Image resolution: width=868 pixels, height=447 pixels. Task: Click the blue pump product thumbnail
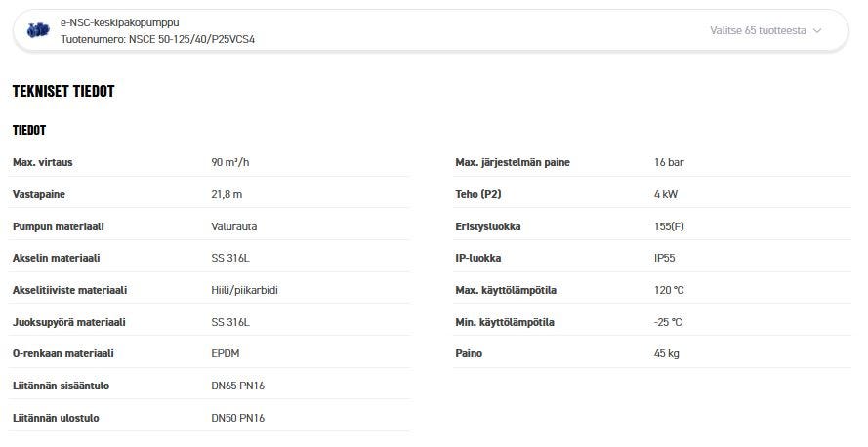pyautogui.click(x=38, y=30)
